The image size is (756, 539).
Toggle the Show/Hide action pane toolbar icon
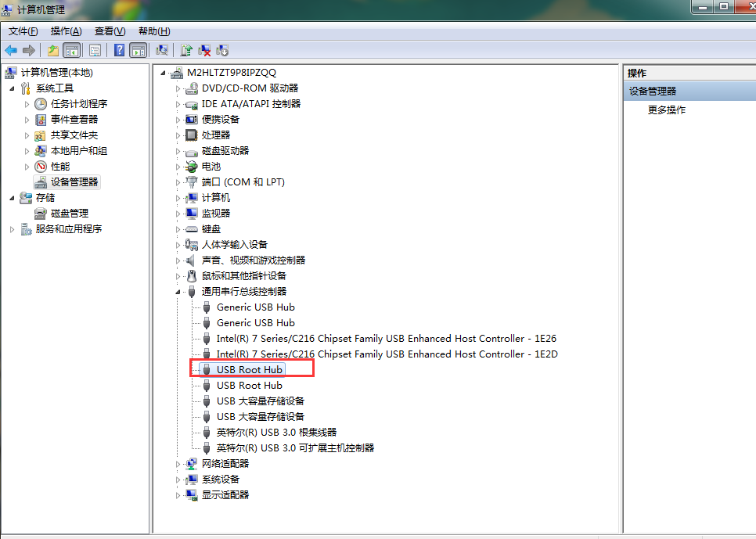tap(139, 50)
